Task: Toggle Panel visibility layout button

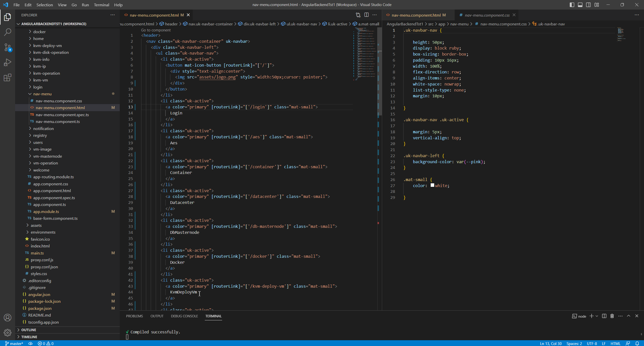Action: pyautogui.click(x=580, y=5)
